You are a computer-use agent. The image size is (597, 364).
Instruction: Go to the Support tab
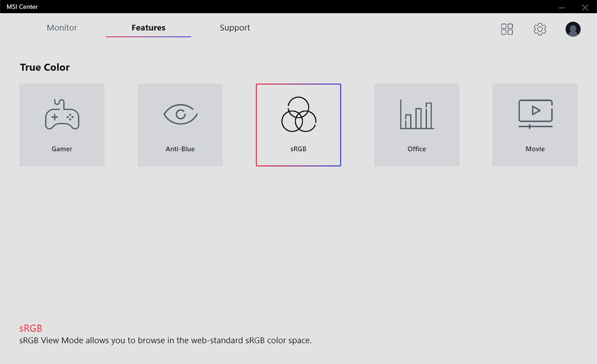235,28
